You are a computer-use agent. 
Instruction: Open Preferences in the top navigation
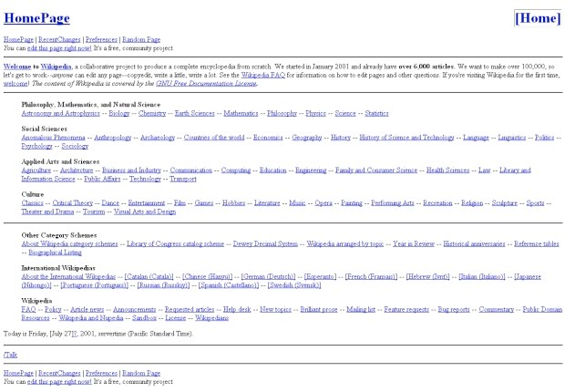[x=101, y=40]
